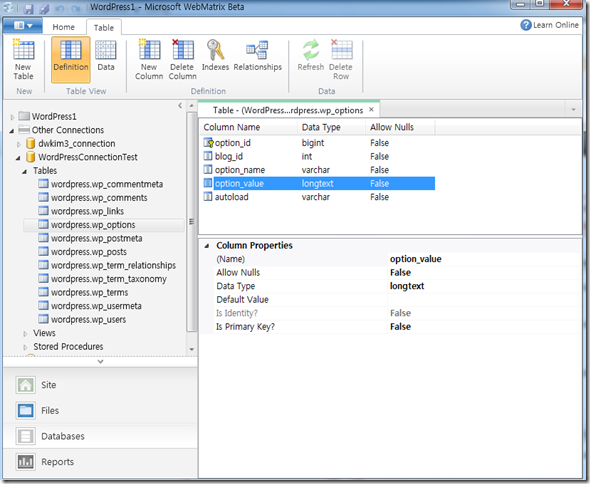590x484 pixels.
Task: Select the autoload column row
Action: click(318, 197)
